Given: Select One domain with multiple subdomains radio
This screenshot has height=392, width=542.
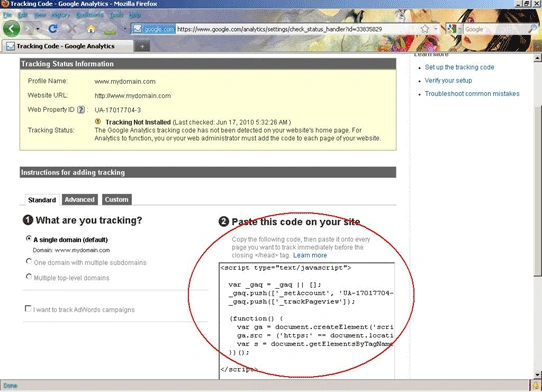Looking at the screenshot, I should [29, 261].
